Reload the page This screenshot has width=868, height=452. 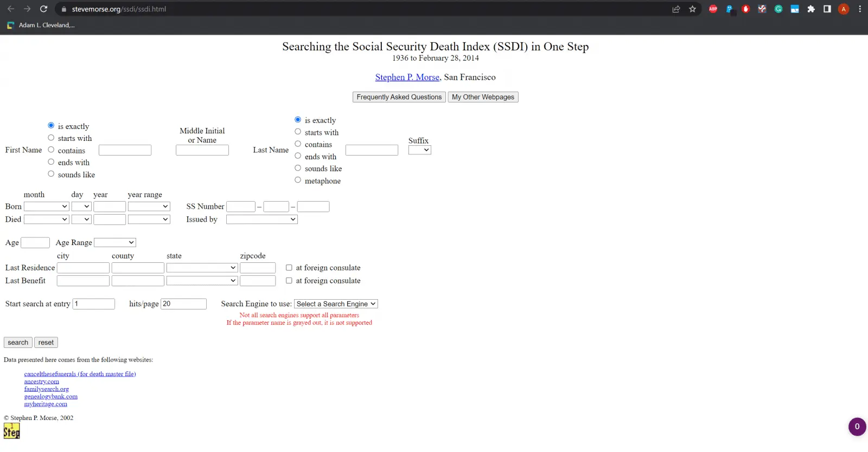(44, 9)
